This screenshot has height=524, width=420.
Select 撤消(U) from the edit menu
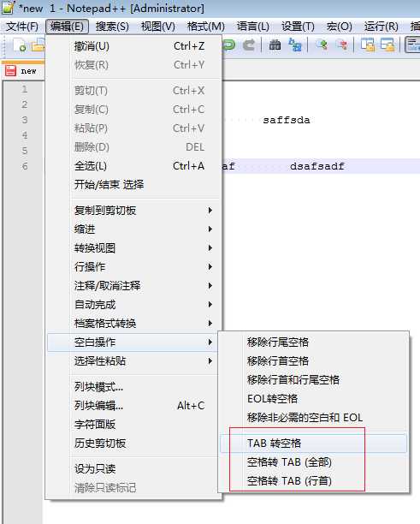pos(133,46)
